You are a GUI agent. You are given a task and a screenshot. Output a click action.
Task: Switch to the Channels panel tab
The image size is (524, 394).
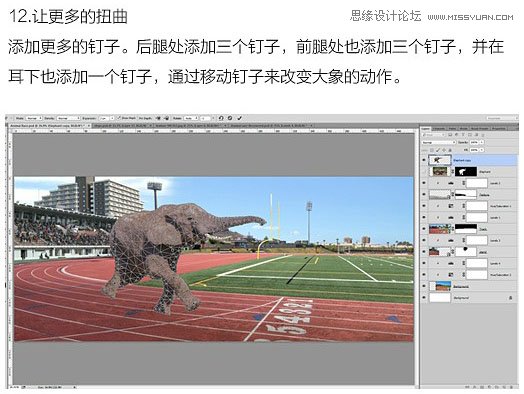coord(439,129)
